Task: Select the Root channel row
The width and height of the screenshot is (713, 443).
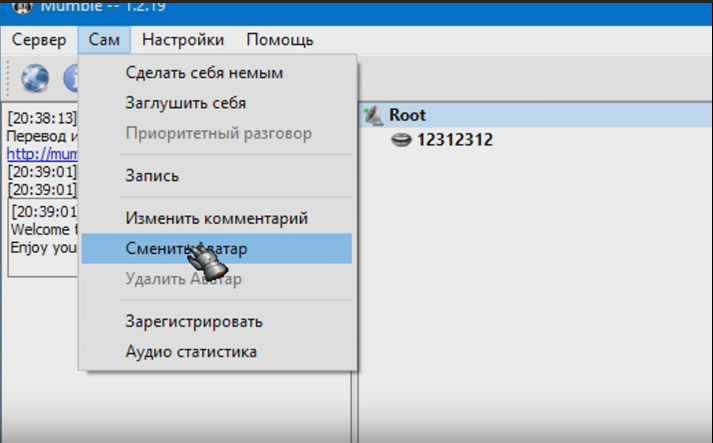Action: coord(536,115)
